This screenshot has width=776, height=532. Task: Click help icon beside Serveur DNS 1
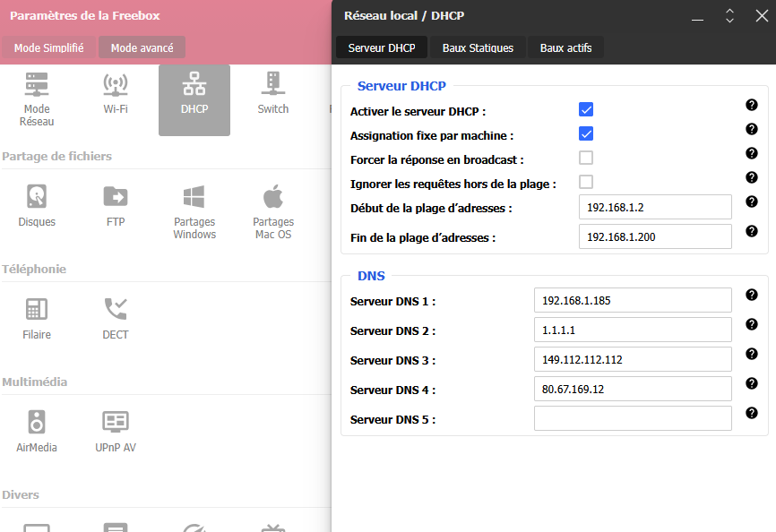click(x=751, y=295)
